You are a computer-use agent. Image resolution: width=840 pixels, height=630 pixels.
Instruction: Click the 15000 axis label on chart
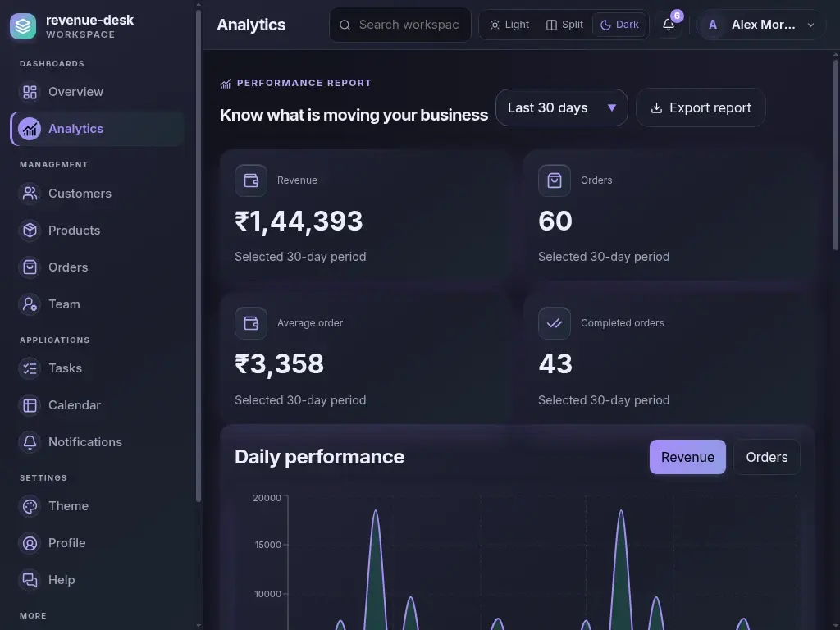pos(268,545)
